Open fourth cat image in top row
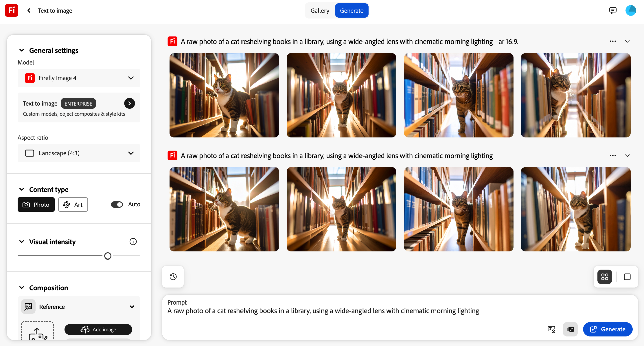Image resolution: width=644 pixels, height=346 pixels. point(576,95)
